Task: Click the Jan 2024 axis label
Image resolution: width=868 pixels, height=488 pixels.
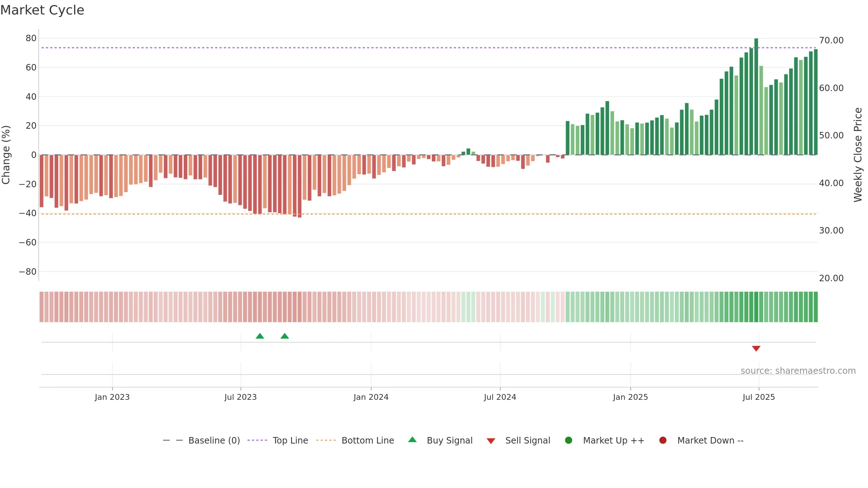Action: click(371, 397)
